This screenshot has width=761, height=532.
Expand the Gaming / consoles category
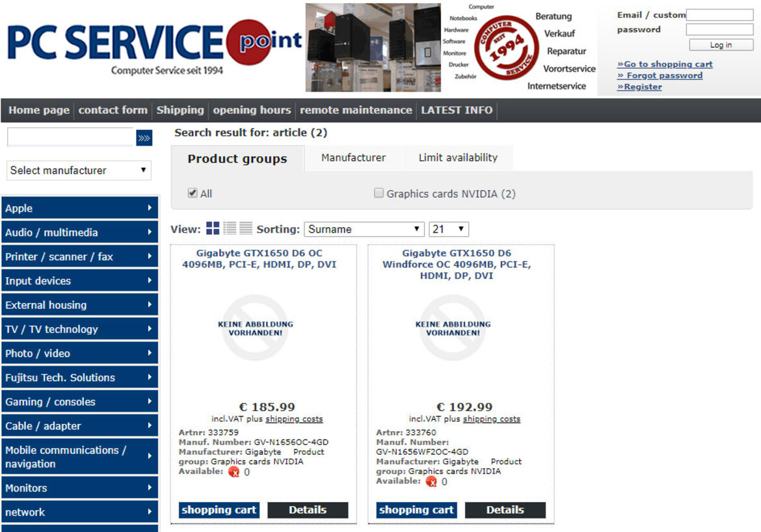pyautogui.click(x=79, y=402)
